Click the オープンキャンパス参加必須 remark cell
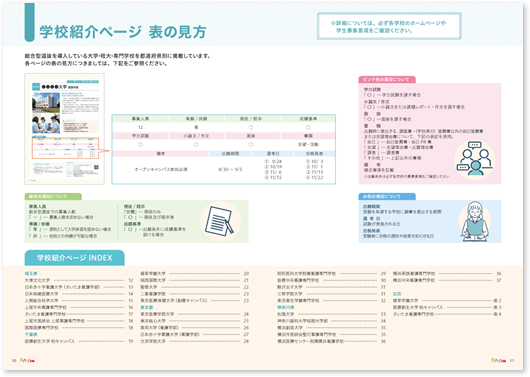Screen dimensions: 530x377 pos(161,169)
